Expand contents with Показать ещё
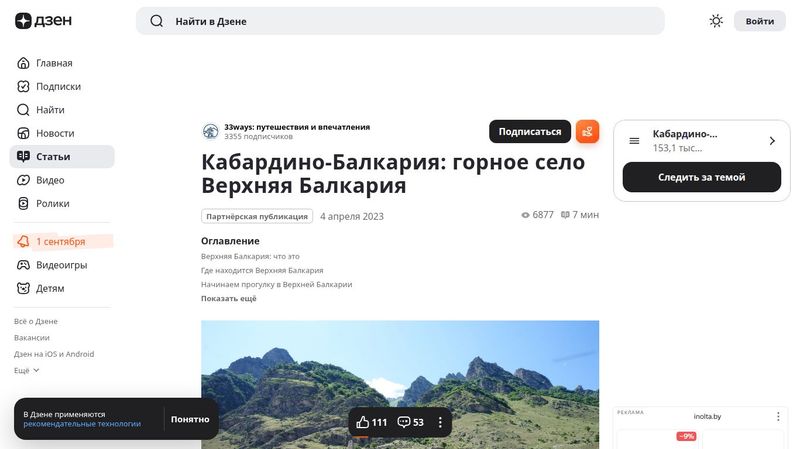 click(x=228, y=298)
